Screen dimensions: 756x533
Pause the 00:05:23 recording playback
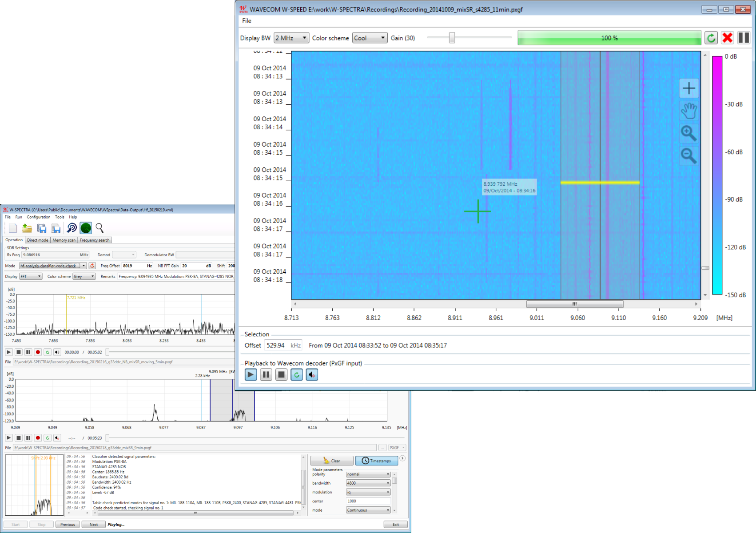[x=28, y=438]
